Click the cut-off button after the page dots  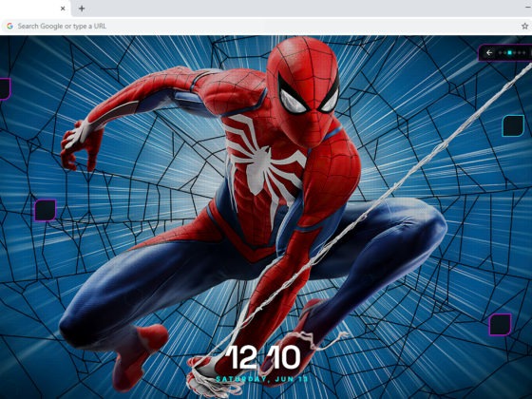[x=531, y=52]
